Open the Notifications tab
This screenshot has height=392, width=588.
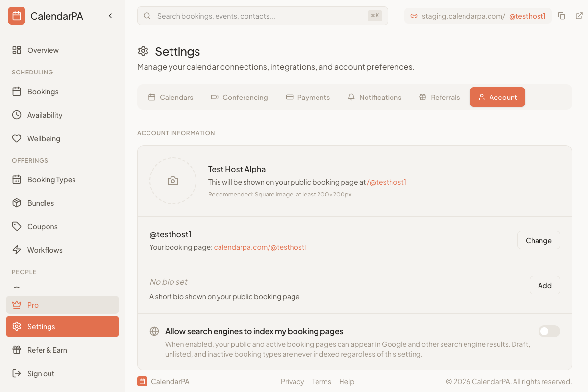tap(374, 97)
